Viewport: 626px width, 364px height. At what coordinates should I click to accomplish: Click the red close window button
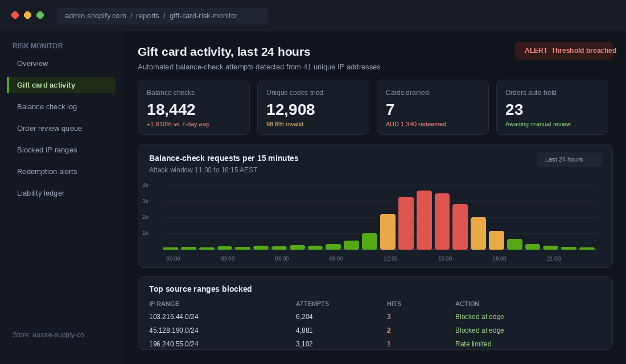[x=15, y=15]
